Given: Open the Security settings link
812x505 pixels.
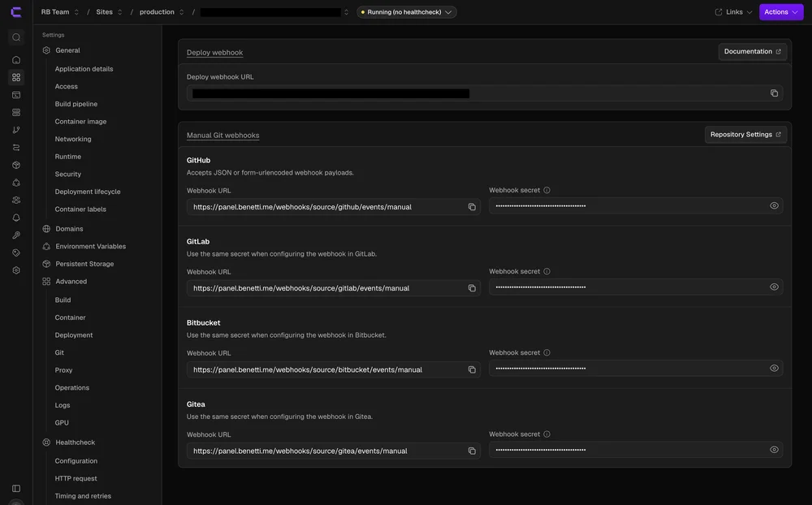Looking at the screenshot, I should pos(68,174).
